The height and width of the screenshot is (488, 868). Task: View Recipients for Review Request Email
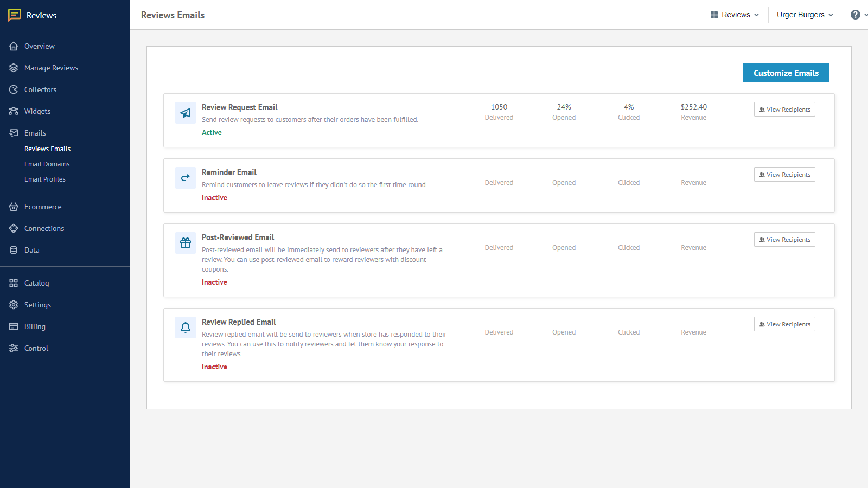(784, 110)
